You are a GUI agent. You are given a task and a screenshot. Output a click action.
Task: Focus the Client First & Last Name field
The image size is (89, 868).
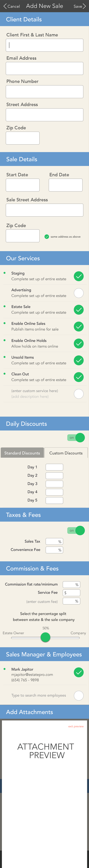tap(44, 45)
